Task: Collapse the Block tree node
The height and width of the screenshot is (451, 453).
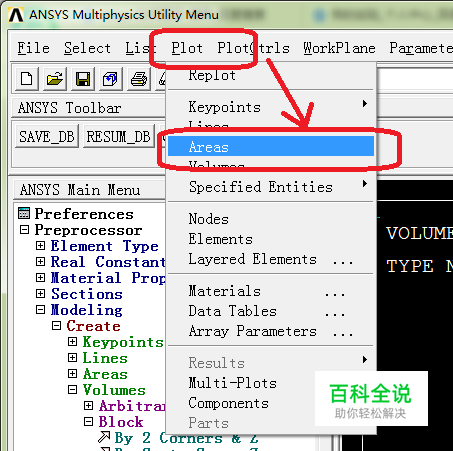Action: (x=88, y=422)
